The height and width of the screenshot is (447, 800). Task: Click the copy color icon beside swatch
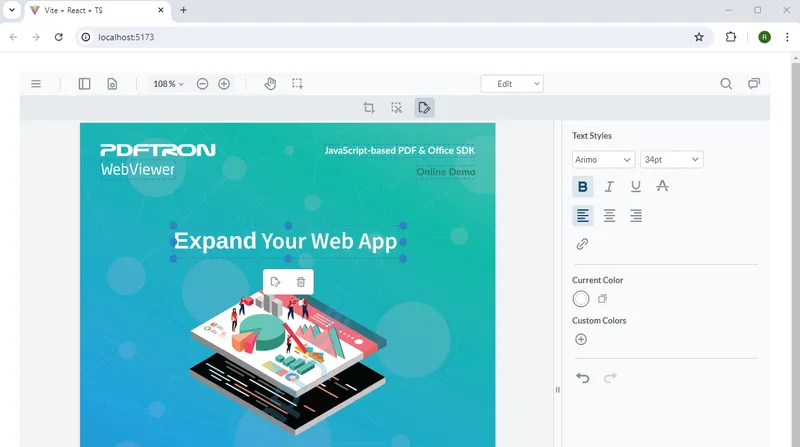(x=603, y=299)
